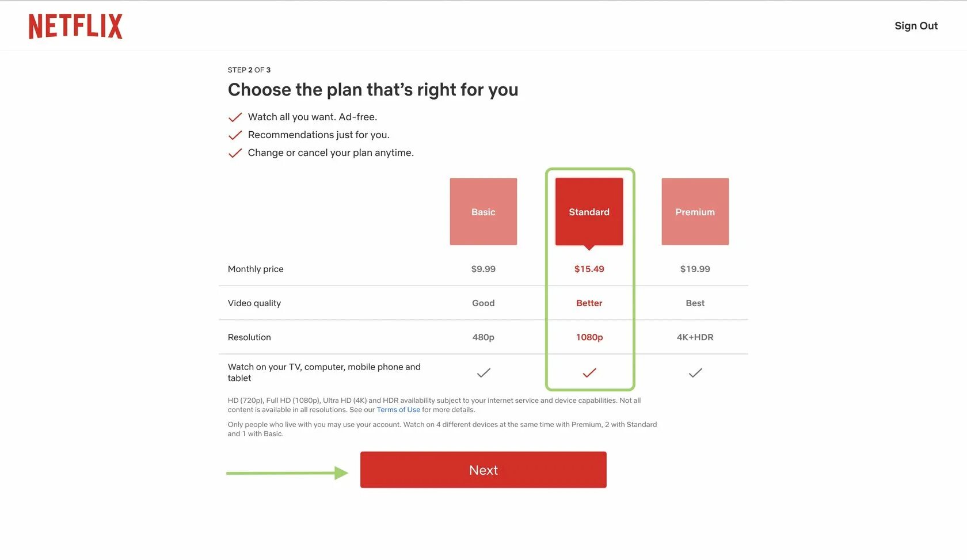967x560 pixels.
Task: Click the $15.99 Standard price... $15.49 value
Action: pos(589,269)
